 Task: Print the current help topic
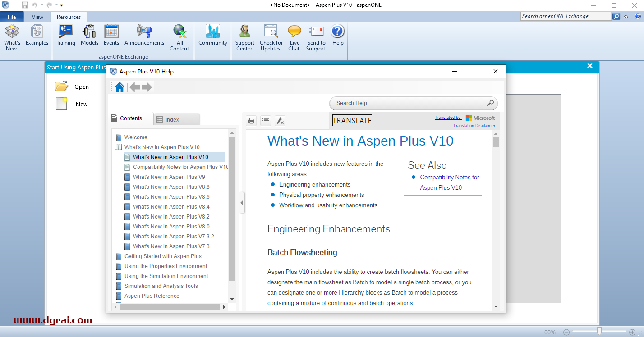252,121
